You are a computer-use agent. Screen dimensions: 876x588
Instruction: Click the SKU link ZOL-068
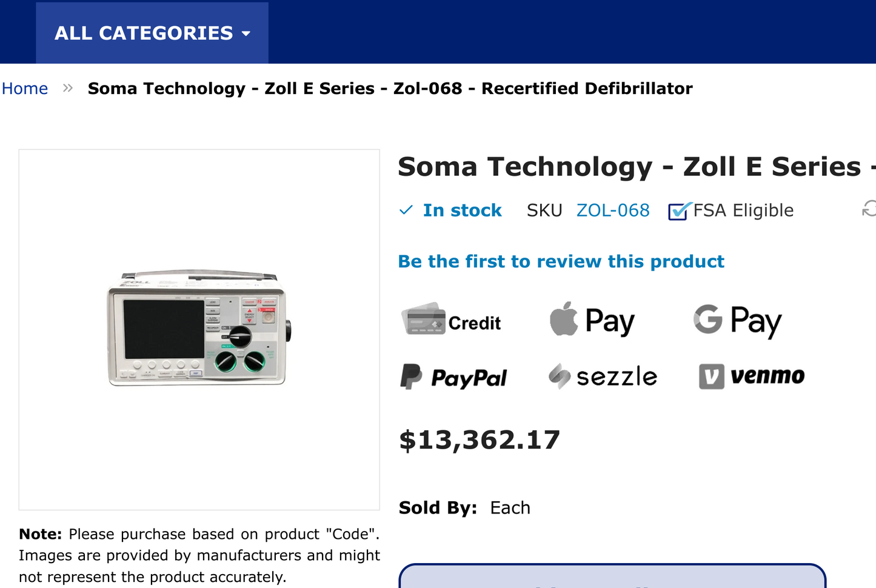(613, 210)
